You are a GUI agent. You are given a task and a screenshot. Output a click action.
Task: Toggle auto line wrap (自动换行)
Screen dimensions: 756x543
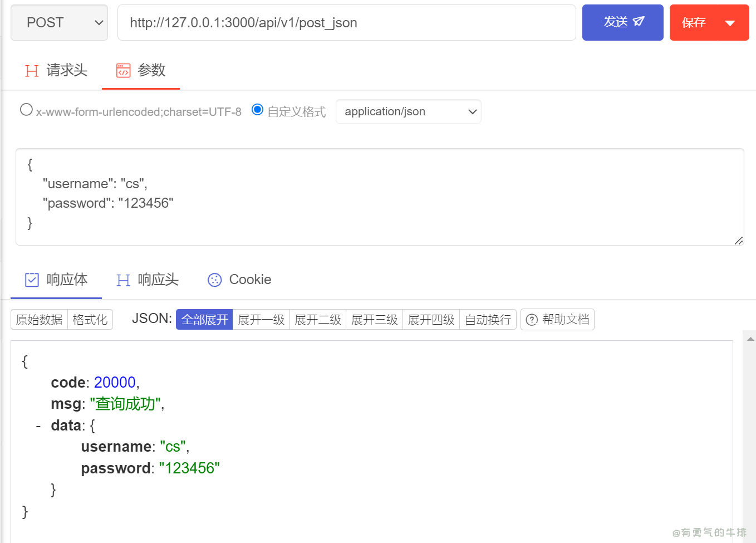(488, 320)
